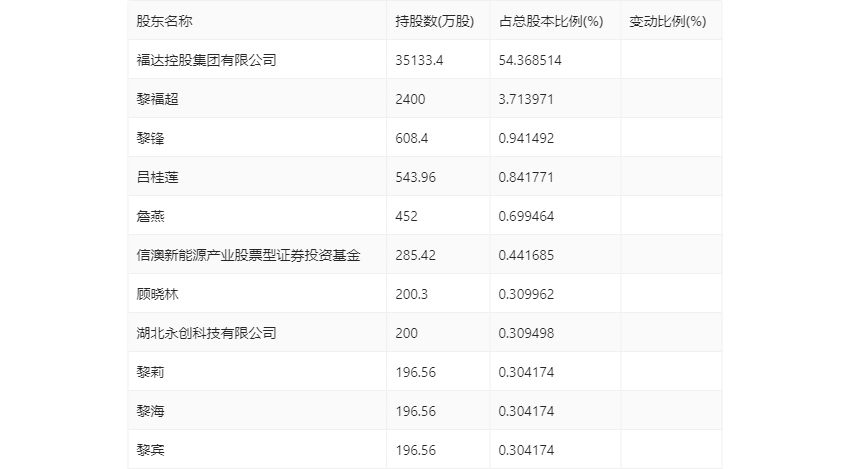Click the percentage 0.441685
The image size is (850, 469).
tap(526, 255)
